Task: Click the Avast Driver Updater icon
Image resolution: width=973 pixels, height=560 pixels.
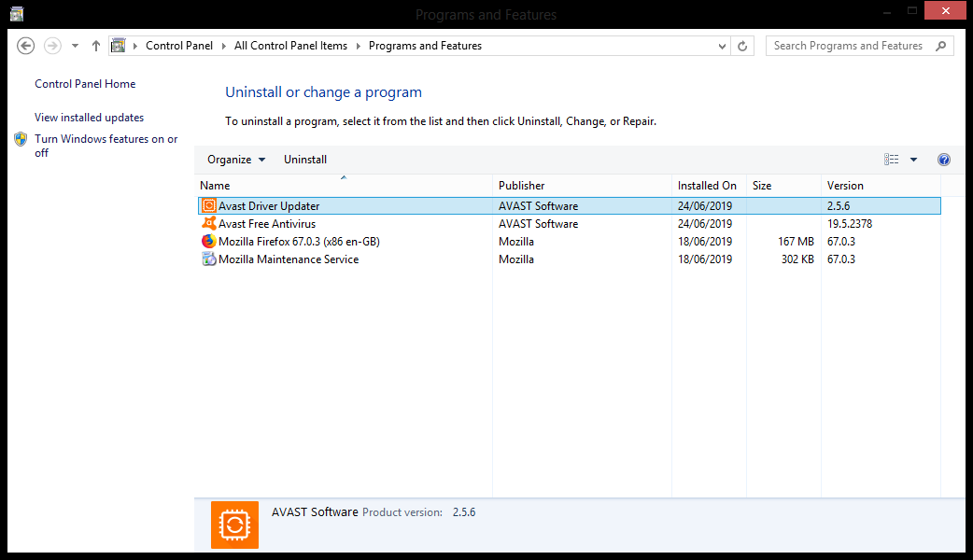Action: coord(209,206)
